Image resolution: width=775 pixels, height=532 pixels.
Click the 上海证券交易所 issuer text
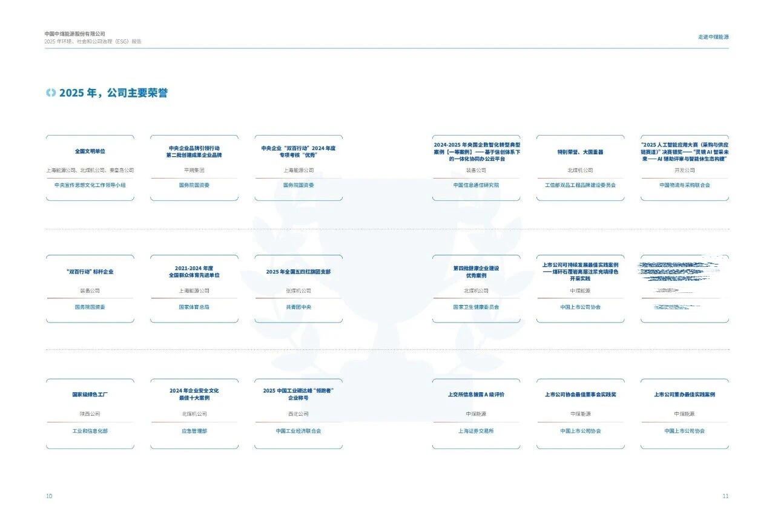pyautogui.click(x=476, y=432)
